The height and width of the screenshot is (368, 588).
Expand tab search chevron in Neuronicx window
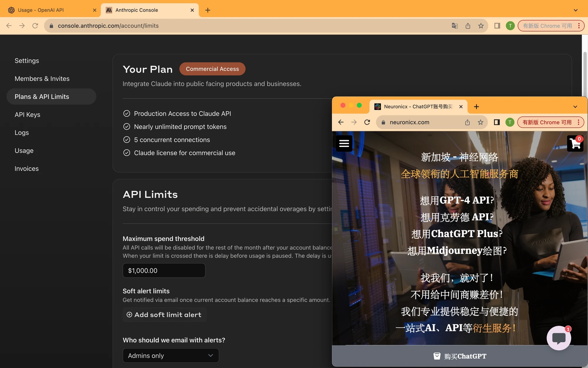point(575,107)
